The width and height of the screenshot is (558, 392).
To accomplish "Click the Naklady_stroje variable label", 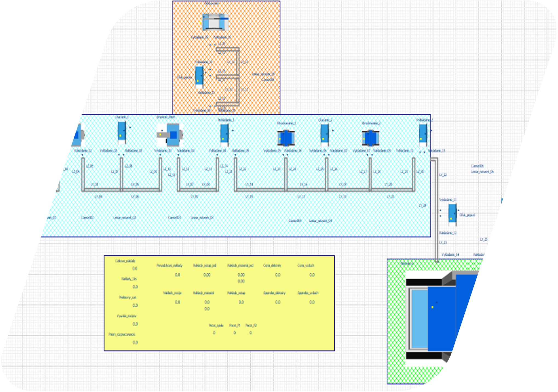I will coord(172,293).
